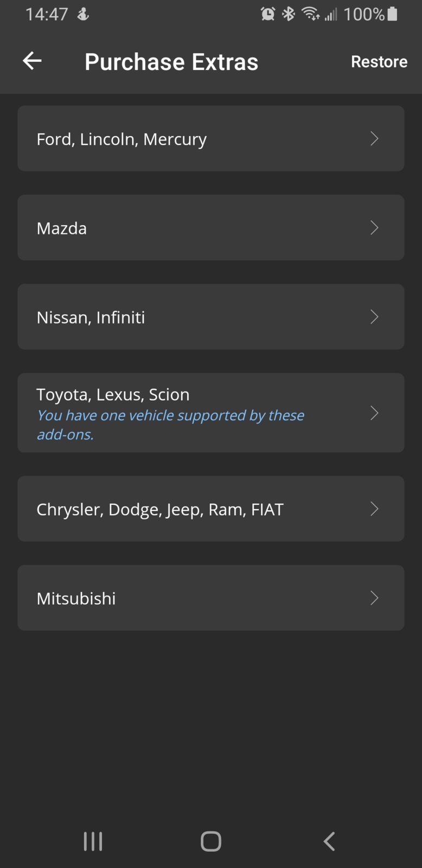422x868 pixels.
Task: Tap Android back navigation button
Action: point(329,841)
